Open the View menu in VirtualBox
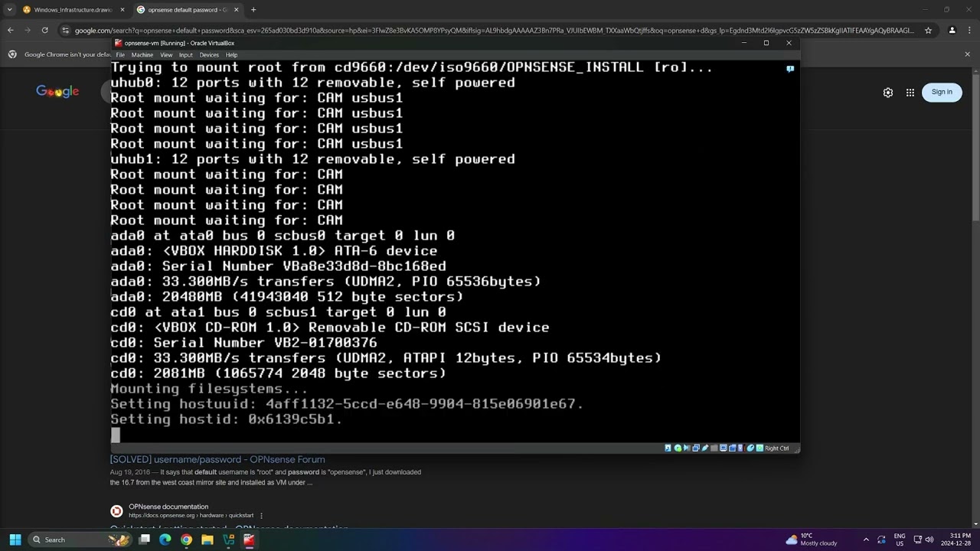The image size is (980, 551). [x=166, y=55]
